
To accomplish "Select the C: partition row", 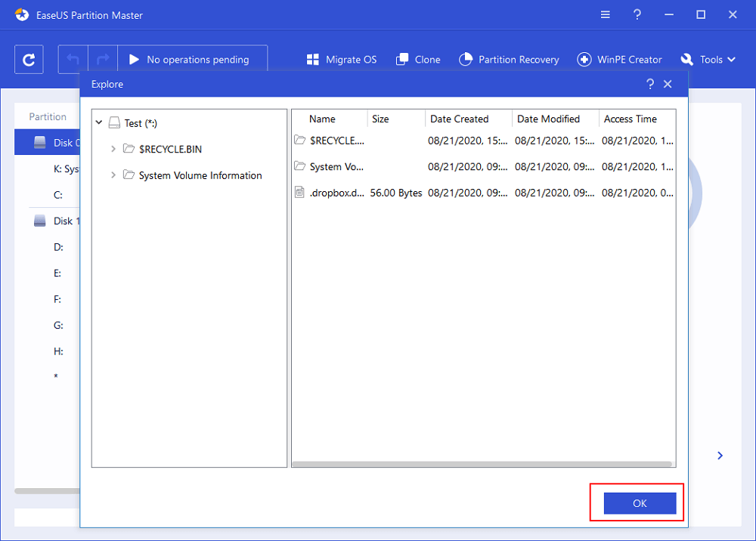I will click(47, 195).
